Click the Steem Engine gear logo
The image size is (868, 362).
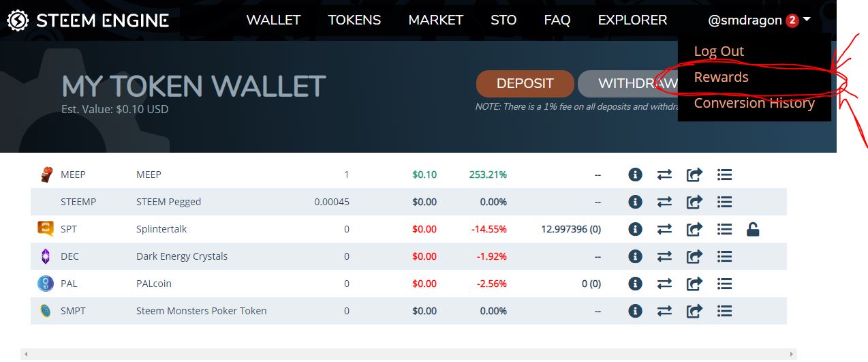tap(18, 20)
